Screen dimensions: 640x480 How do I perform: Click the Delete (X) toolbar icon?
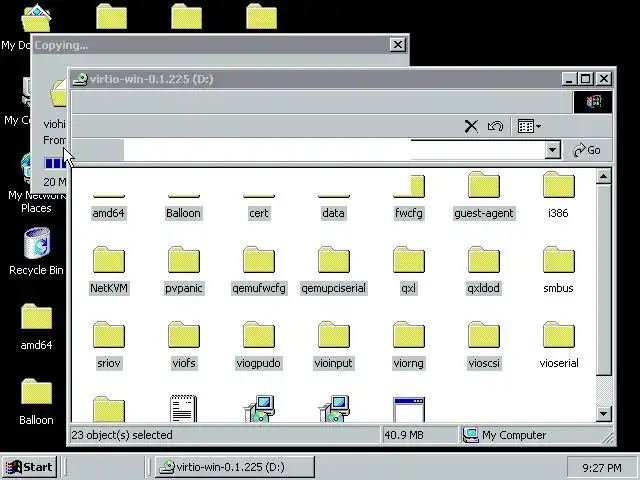pos(471,126)
